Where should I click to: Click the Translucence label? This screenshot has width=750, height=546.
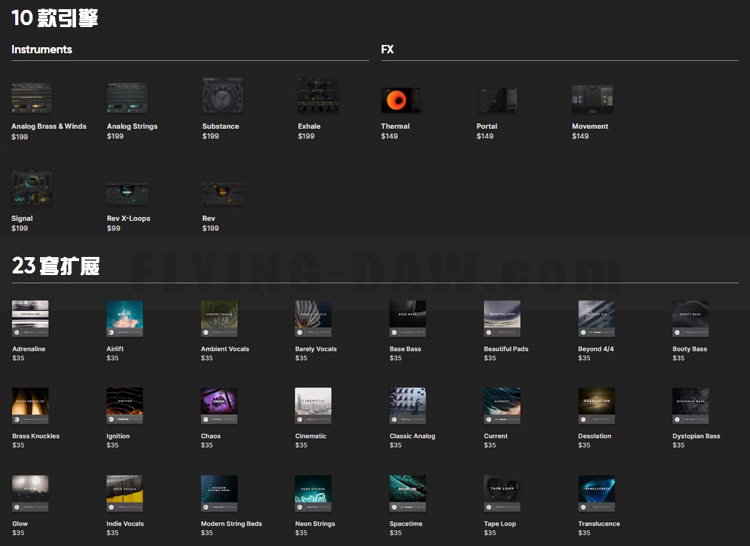point(599,524)
